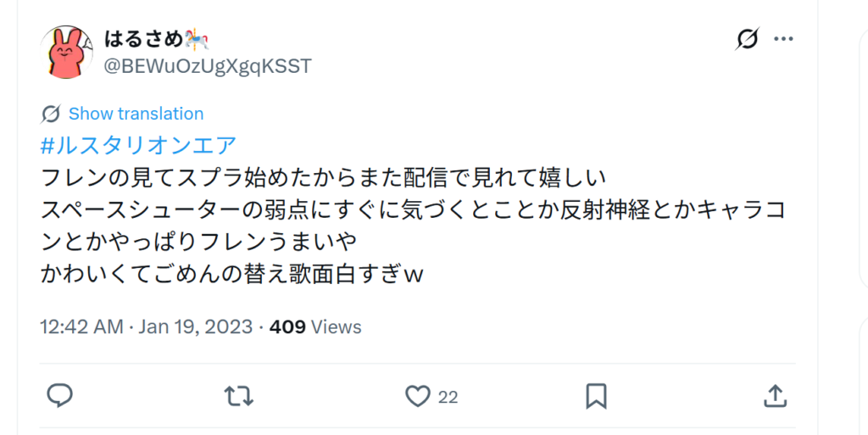Click the reply speech bubble icon
The image size is (868, 435).
tap(60, 396)
